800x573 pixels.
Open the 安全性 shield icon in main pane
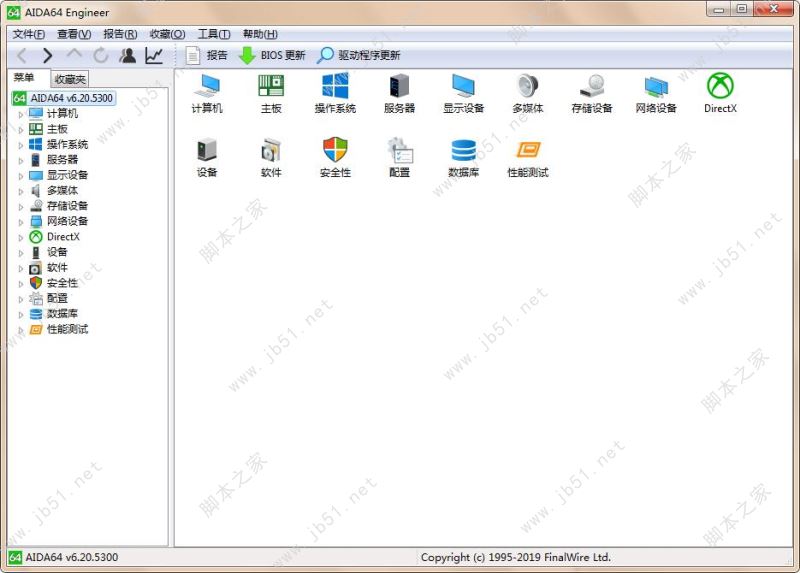(335, 157)
